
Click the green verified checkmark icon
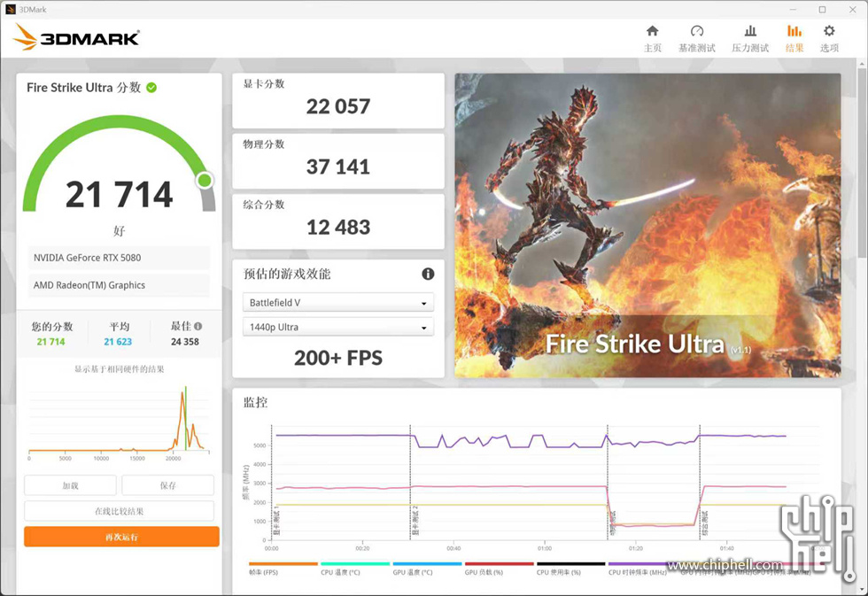click(151, 88)
